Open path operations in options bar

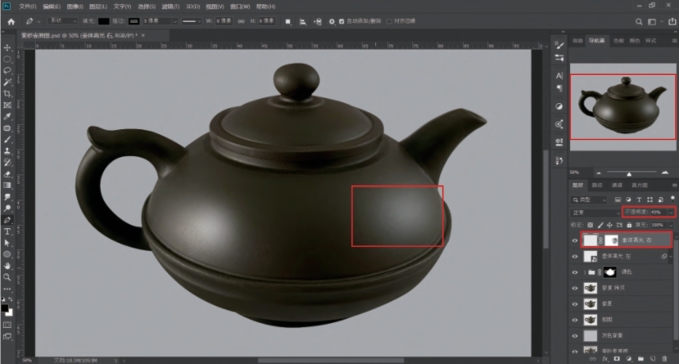(288, 21)
